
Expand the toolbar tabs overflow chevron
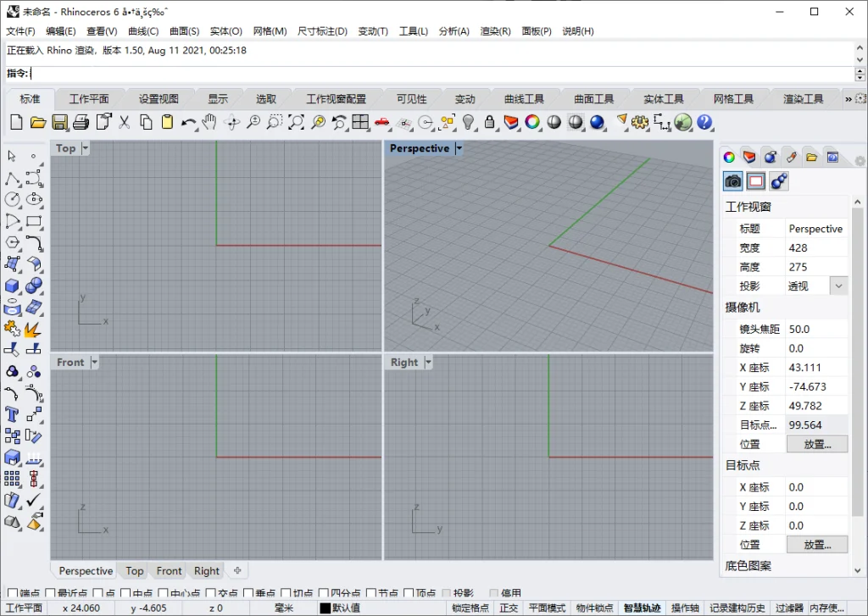[x=848, y=99]
